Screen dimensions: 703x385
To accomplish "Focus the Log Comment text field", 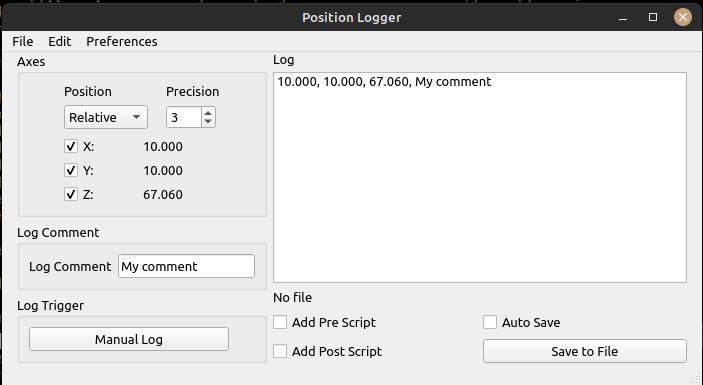I will tap(187, 266).
